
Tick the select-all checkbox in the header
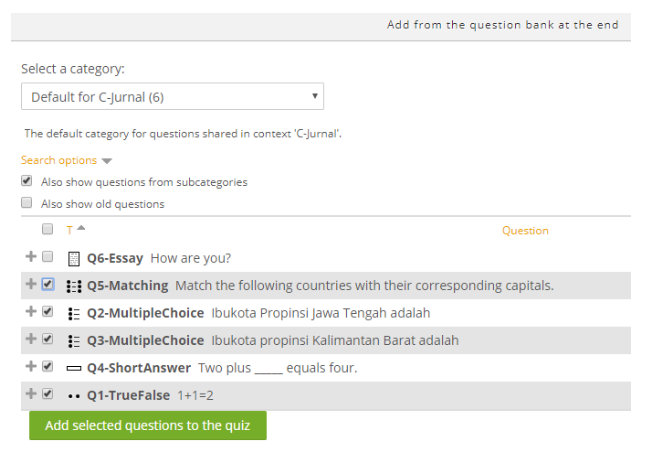pyautogui.click(x=48, y=229)
